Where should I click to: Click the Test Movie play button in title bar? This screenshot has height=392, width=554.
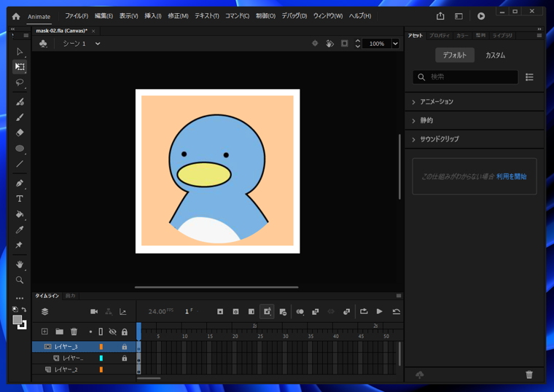click(x=481, y=16)
